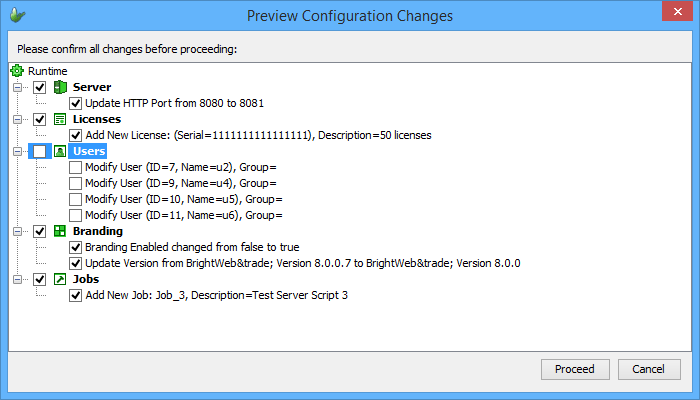Uncheck Update HTTP Port change

tap(76, 103)
